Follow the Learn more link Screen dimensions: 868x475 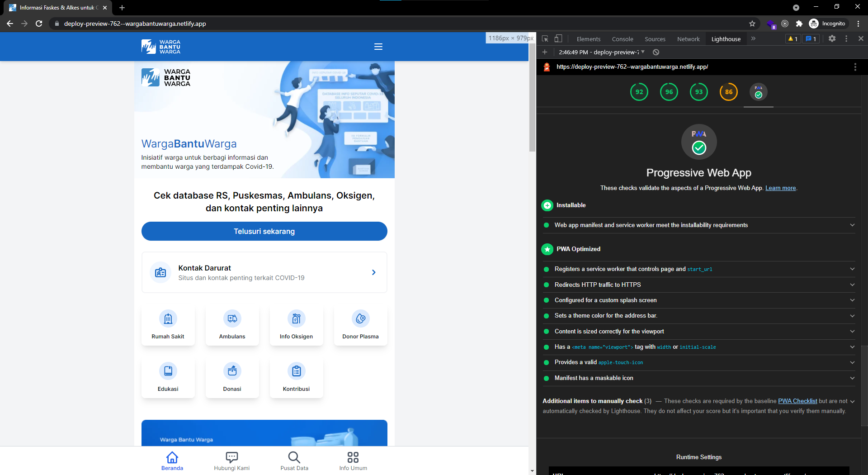(x=781, y=188)
